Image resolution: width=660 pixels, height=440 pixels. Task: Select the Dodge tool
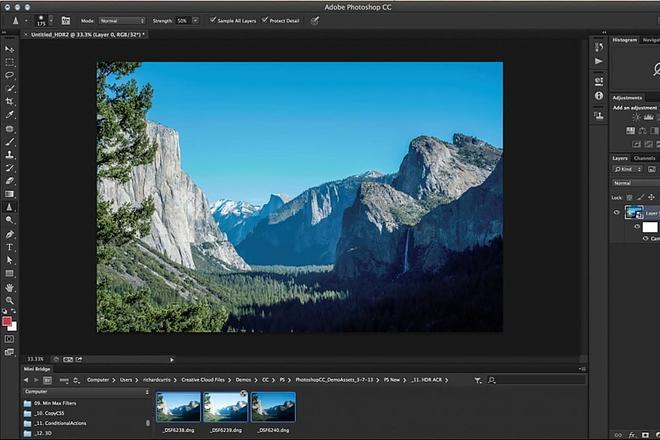click(x=9, y=220)
